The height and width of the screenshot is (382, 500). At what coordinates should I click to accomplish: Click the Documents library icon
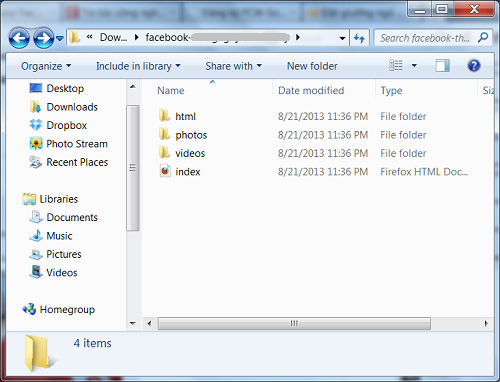[x=36, y=217]
